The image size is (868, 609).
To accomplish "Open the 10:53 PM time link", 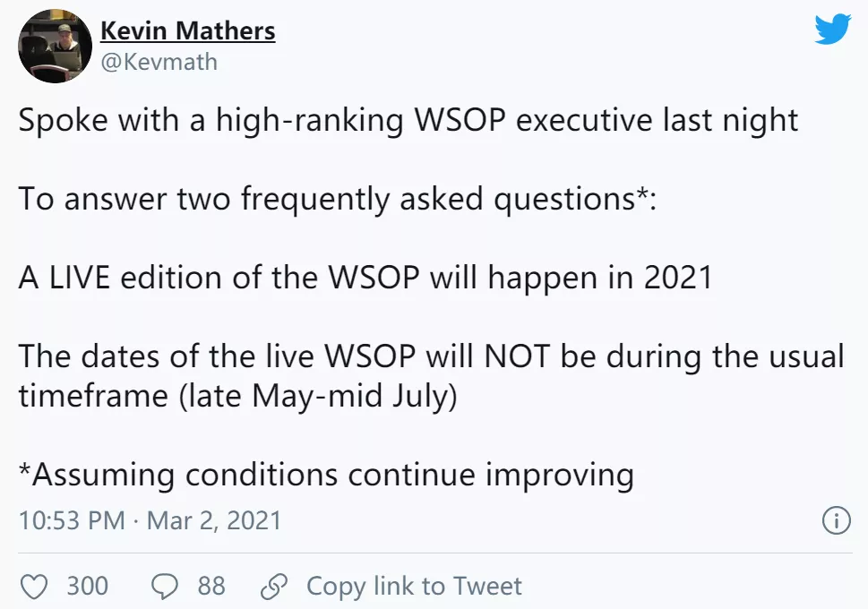I will click(72, 520).
